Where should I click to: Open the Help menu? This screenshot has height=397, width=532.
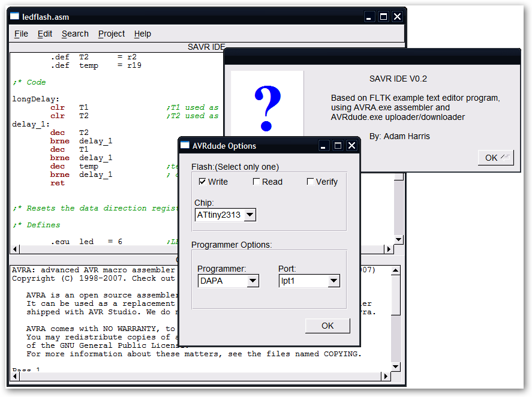[143, 34]
